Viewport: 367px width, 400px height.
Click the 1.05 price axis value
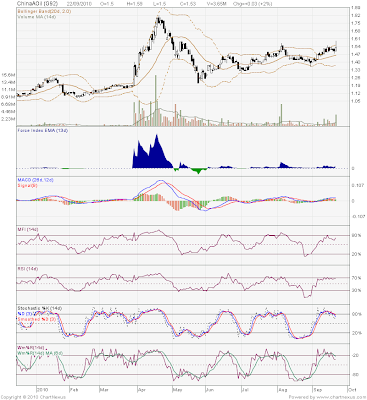click(355, 101)
